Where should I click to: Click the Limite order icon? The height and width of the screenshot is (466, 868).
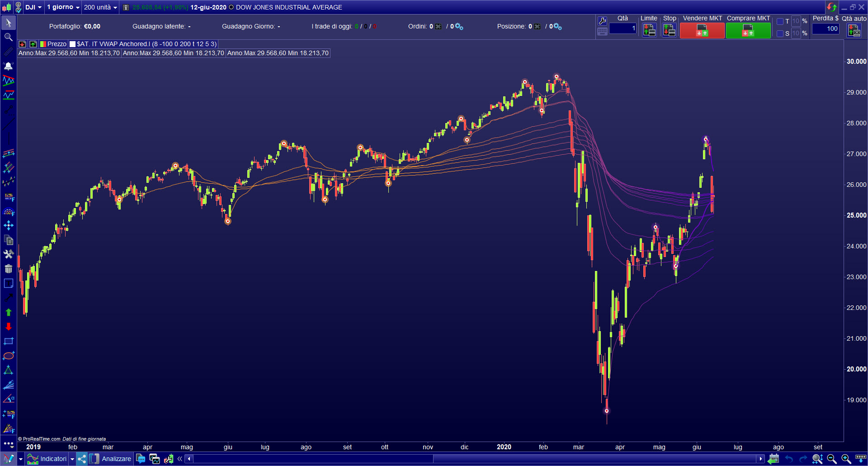(649, 30)
